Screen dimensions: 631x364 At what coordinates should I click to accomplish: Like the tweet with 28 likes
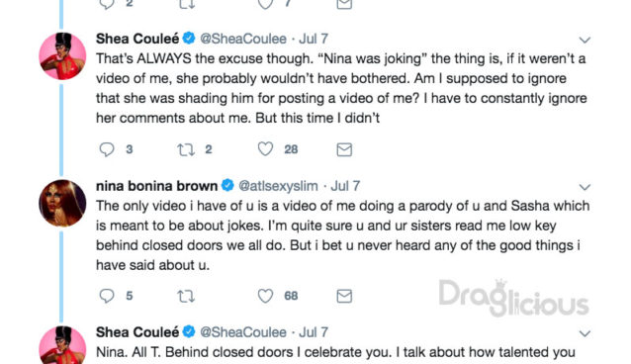(x=265, y=149)
